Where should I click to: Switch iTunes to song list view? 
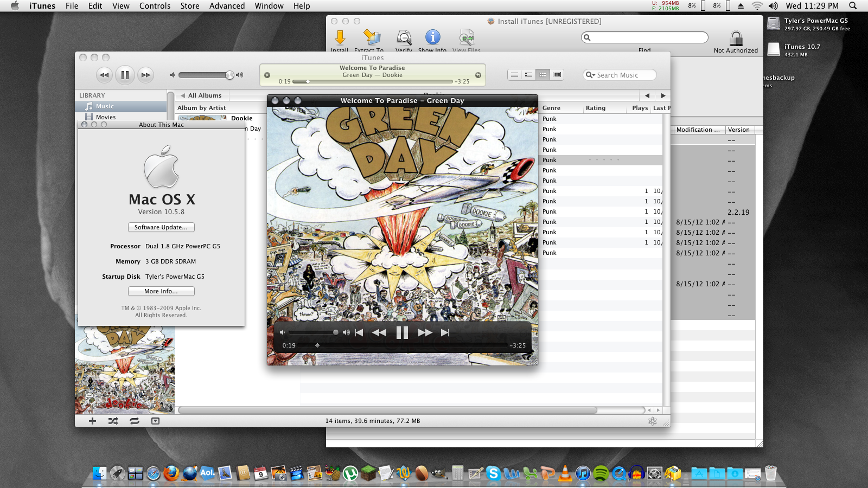tap(514, 75)
